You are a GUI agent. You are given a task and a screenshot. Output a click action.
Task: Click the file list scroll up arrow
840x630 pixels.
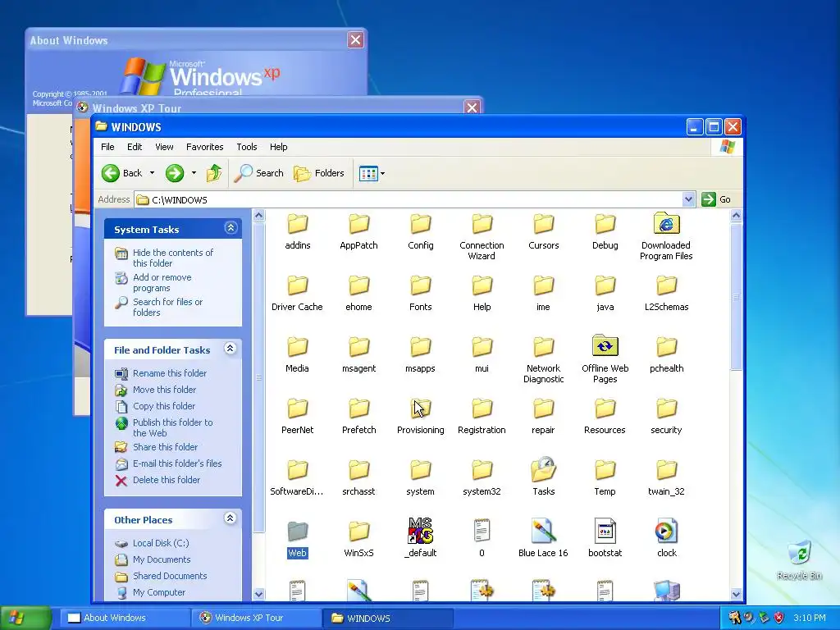(736, 216)
